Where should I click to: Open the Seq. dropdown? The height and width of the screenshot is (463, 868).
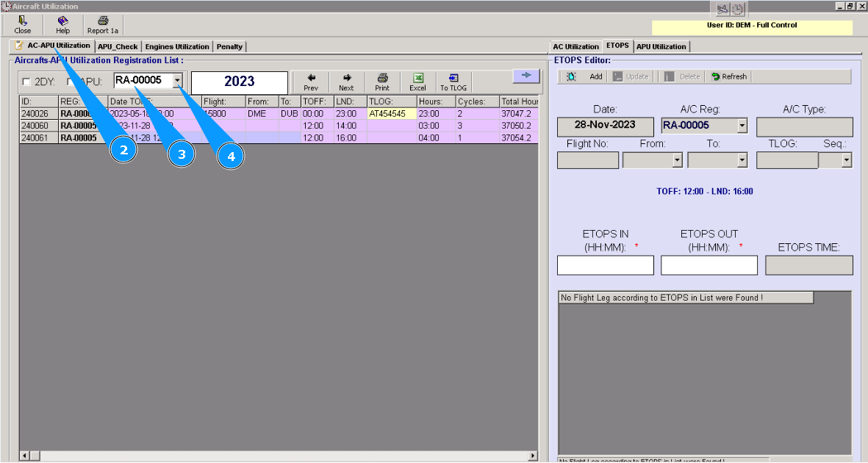847,160
